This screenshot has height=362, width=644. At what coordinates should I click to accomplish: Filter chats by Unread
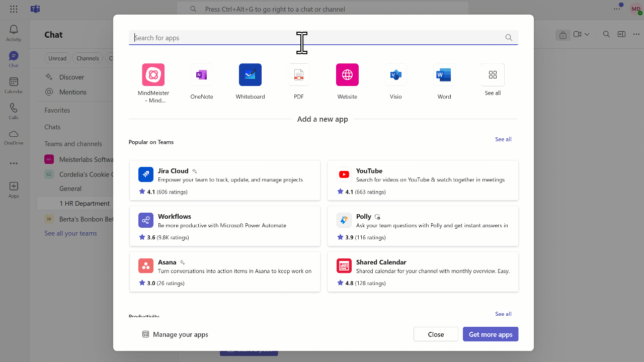point(57,58)
